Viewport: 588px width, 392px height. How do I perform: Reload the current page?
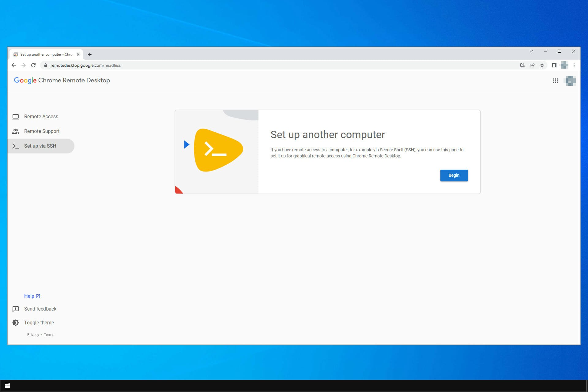point(33,65)
